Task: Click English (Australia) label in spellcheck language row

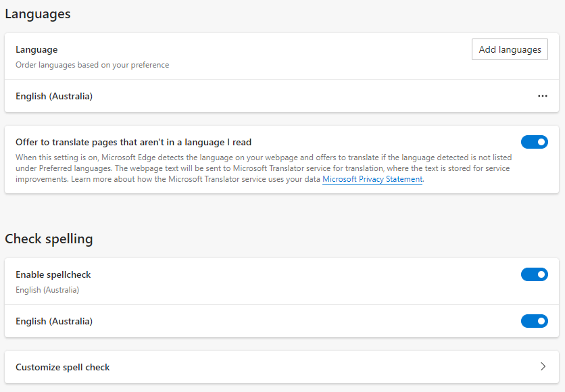Action: point(54,321)
